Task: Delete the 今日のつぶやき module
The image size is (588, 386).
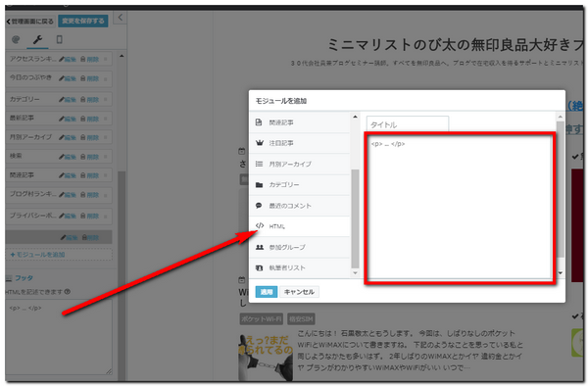Action: 89,78
